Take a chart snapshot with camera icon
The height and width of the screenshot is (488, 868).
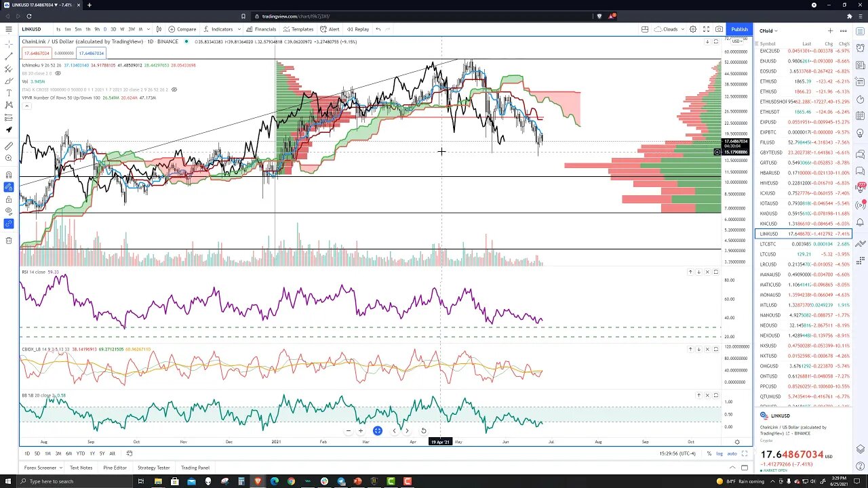pyautogui.click(x=719, y=29)
